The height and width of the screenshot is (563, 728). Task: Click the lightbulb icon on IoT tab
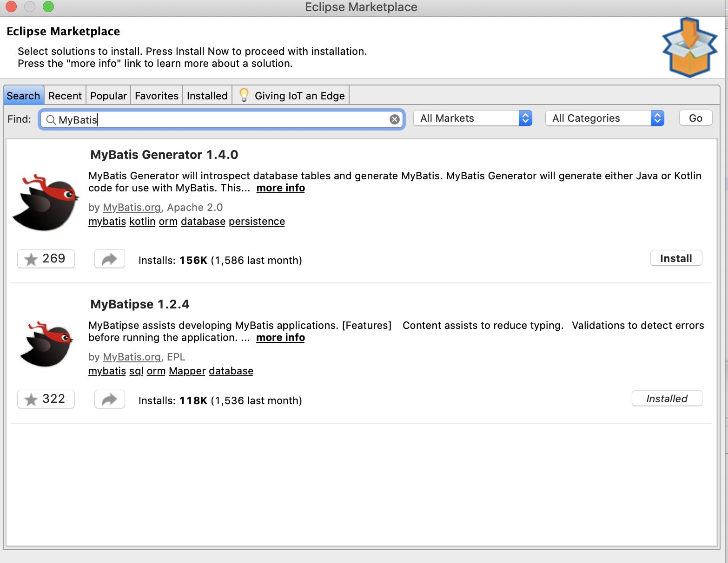click(244, 95)
